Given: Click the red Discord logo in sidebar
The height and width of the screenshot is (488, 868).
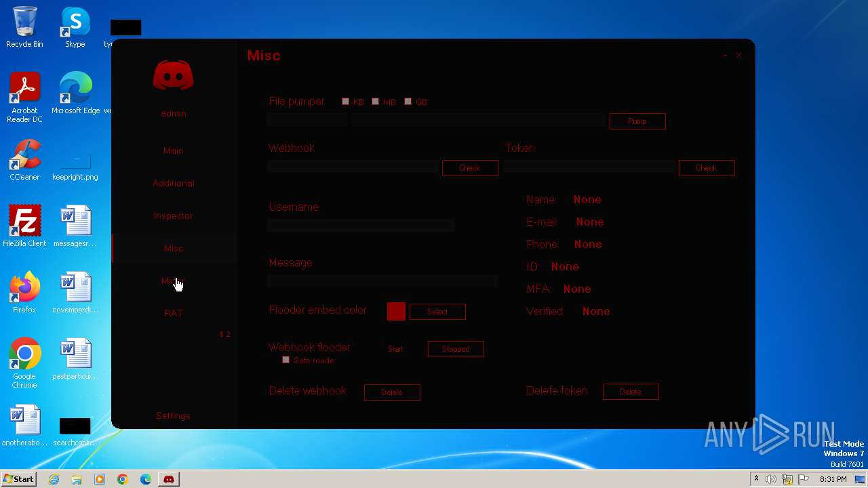Looking at the screenshot, I should point(173,75).
